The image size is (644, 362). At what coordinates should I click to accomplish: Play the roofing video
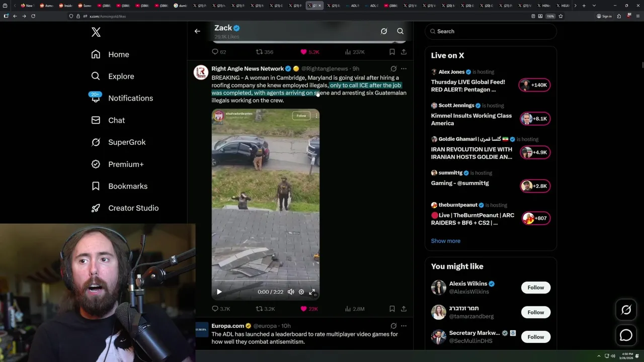click(219, 292)
